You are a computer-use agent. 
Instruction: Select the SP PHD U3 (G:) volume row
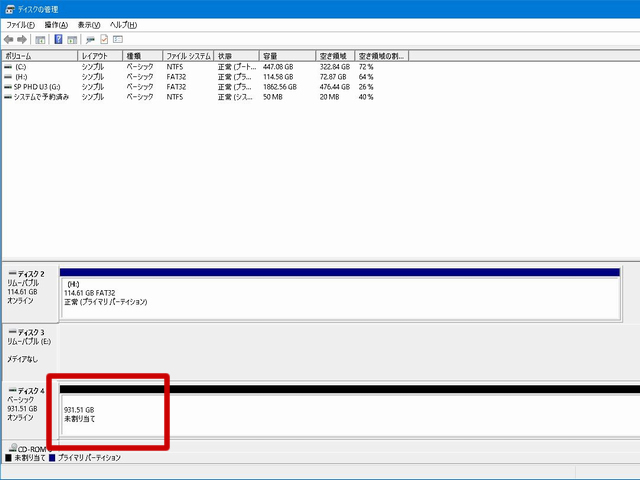point(38,87)
